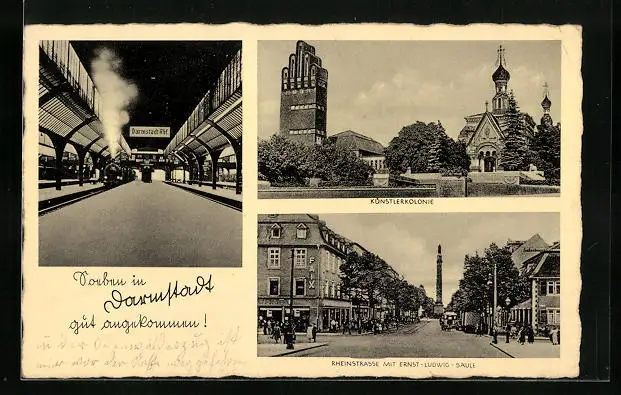This screenshot has height=395, width=621.
Task: Click the half-timbered house on right
Action: [x=542, y=289]
